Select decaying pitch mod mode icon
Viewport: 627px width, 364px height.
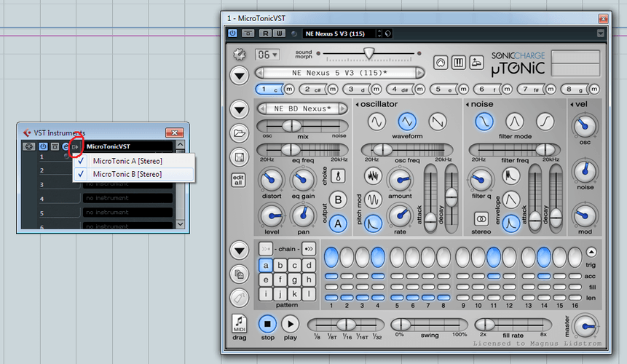(373, 223)
